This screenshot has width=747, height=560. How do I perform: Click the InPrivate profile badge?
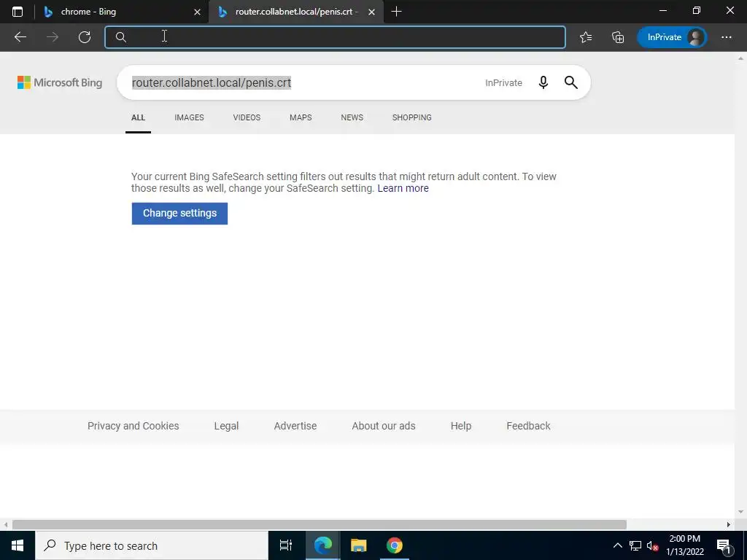pos(672,37)
